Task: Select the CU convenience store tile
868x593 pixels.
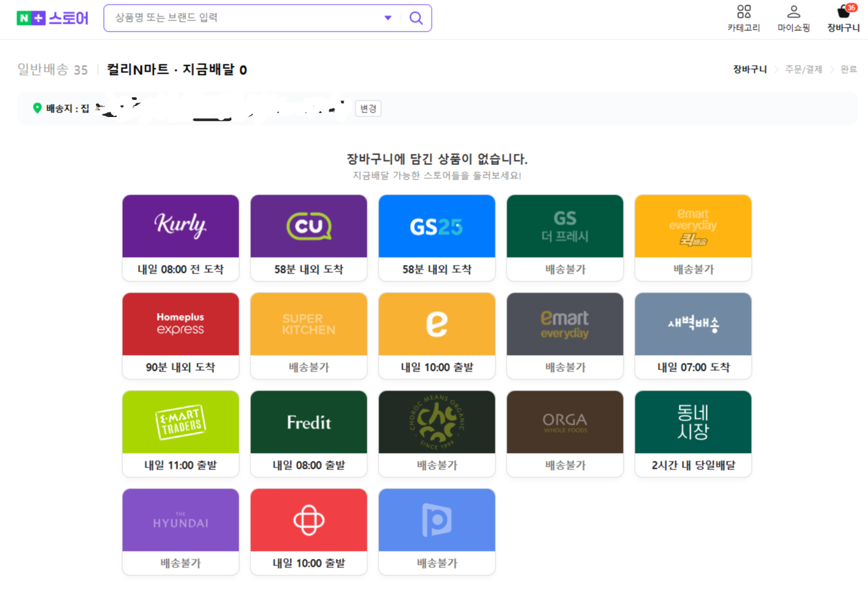Action: pyautogui.click(x=309, y=237)
